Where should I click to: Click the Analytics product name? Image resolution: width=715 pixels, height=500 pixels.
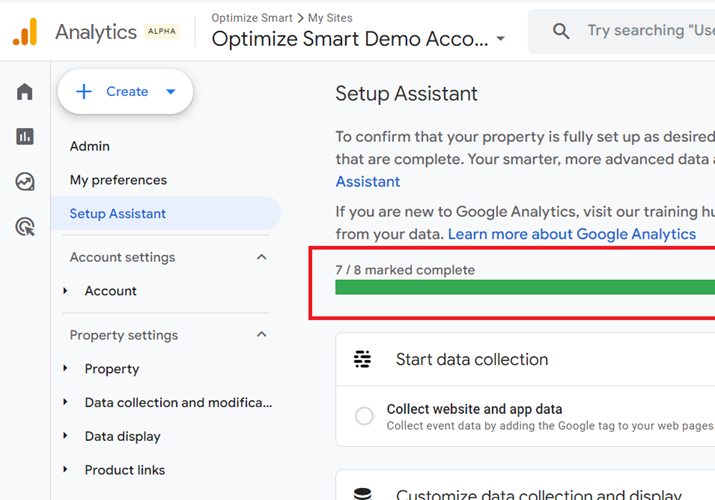tap(96, 32)
